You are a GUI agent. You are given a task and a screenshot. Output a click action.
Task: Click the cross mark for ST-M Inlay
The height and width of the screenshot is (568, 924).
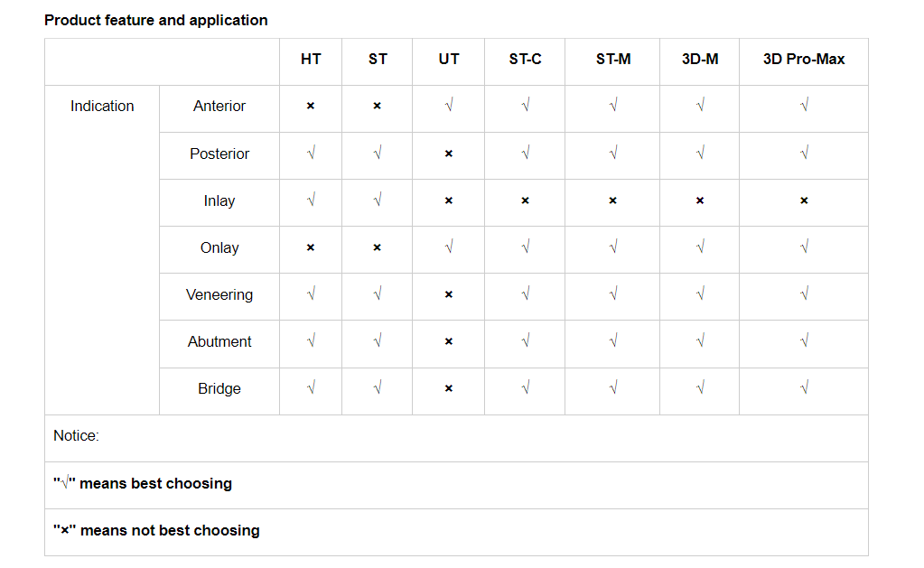tap(613, 200)
